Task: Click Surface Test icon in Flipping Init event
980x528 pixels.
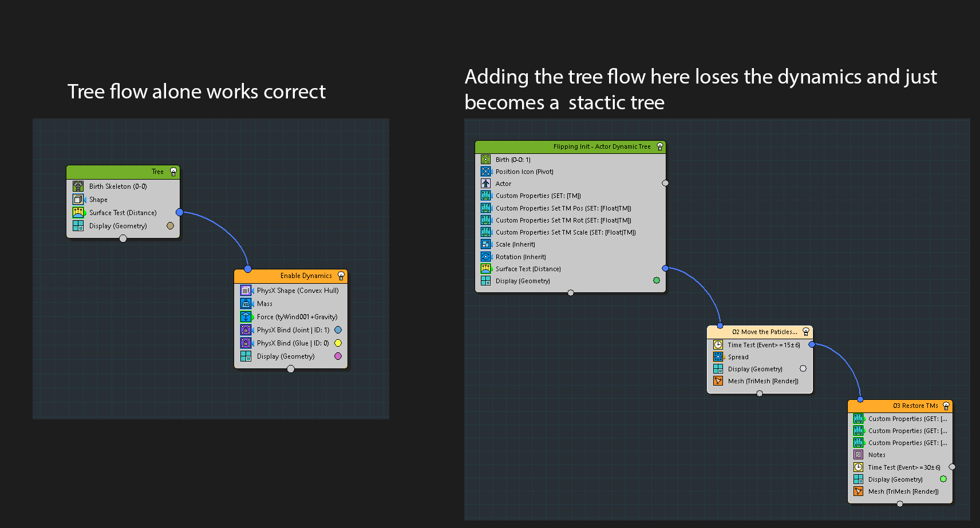Action: pyautogui.click(x=485, y=268)
